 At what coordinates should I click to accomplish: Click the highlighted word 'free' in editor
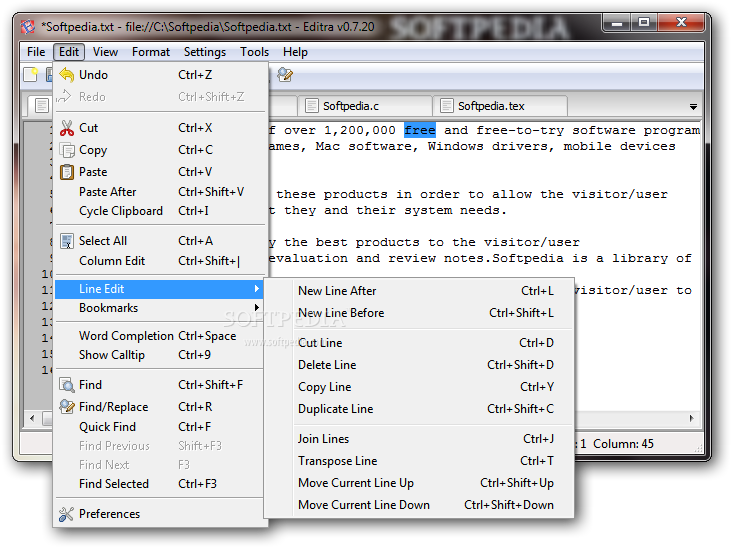[x=420, y=130]
